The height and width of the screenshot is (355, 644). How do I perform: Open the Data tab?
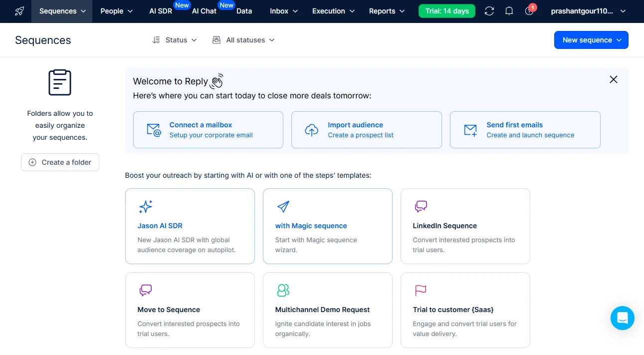tap(244, 11)
